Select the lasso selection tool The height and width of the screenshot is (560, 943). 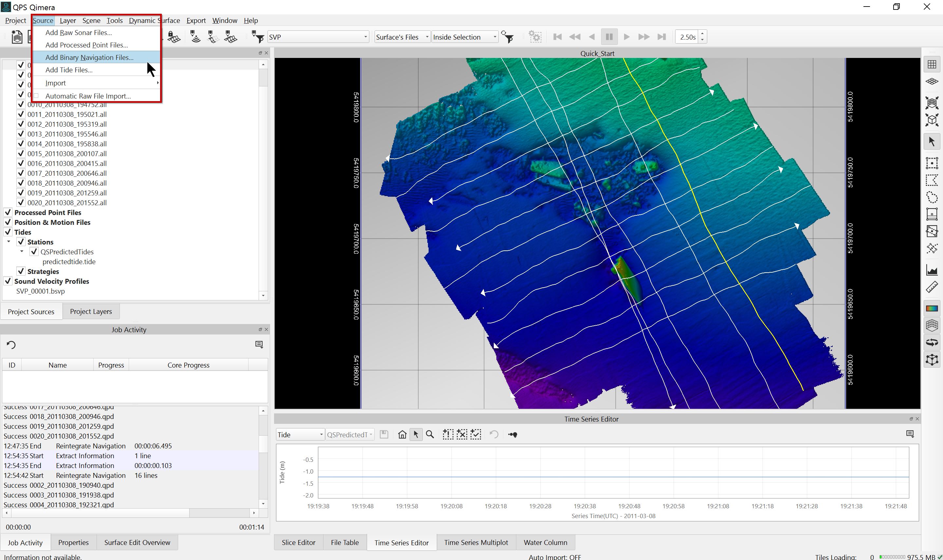931,197
